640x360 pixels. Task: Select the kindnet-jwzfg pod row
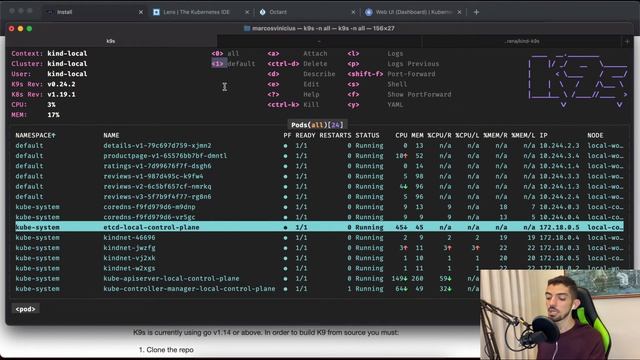[319, 247]
